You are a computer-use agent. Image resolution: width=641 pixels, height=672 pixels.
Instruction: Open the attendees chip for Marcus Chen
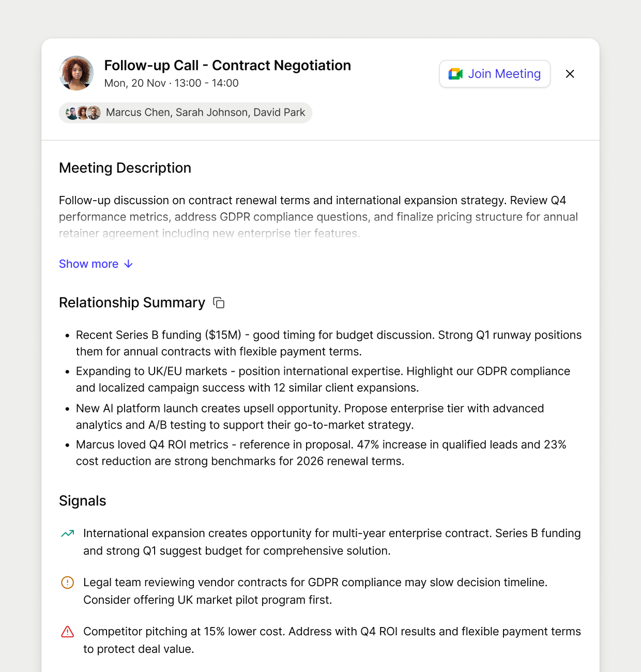(x=186, y=113)
